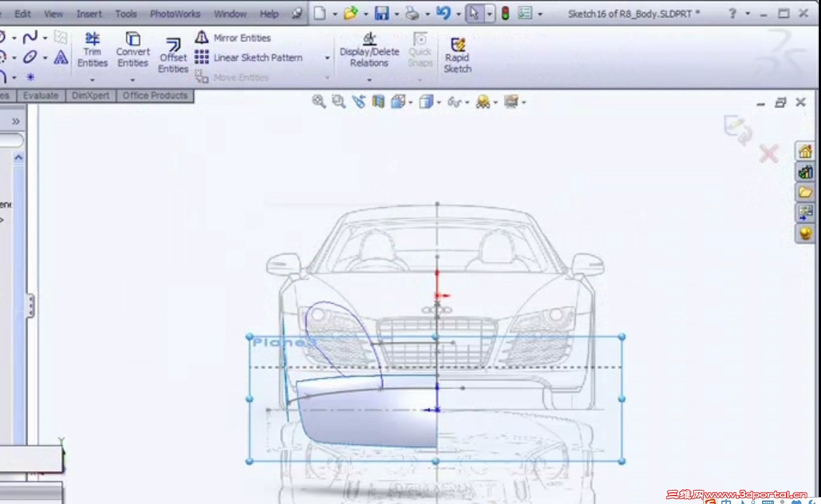Expand the Save dropdown arrow

(396, 14)
